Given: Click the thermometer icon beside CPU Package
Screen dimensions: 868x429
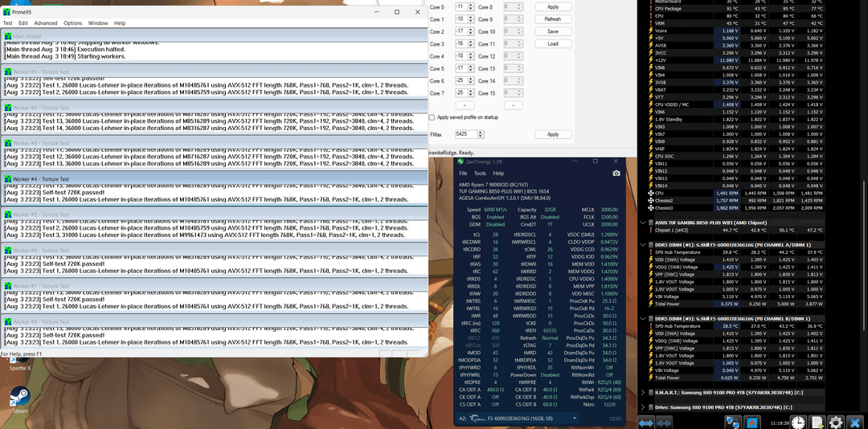Looking at the screenshot, I should coord(650,9).
